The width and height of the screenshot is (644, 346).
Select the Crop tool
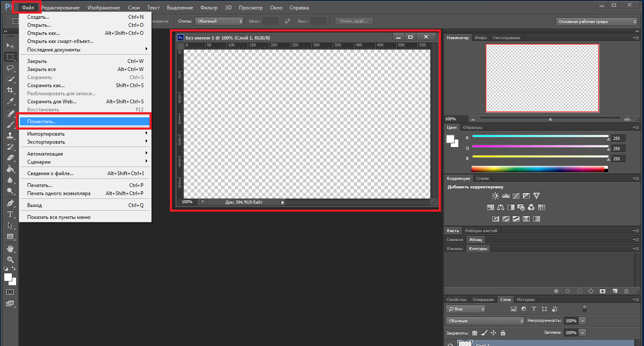10,90
